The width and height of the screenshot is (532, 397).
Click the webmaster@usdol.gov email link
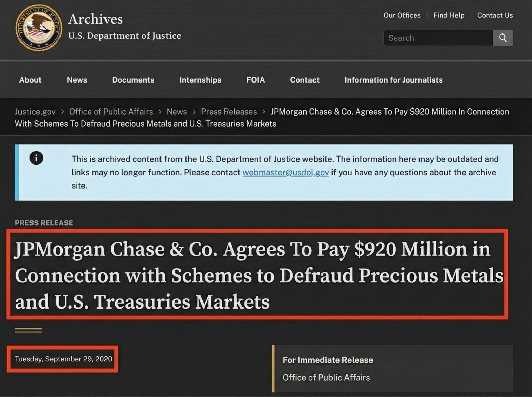(285, 173)
